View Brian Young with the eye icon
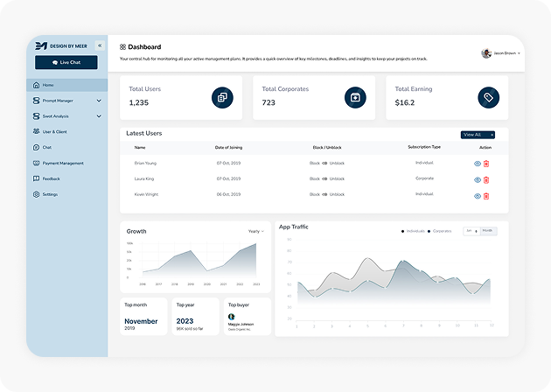This screenshot has height=392, width=551. click(x=478, y=164)
